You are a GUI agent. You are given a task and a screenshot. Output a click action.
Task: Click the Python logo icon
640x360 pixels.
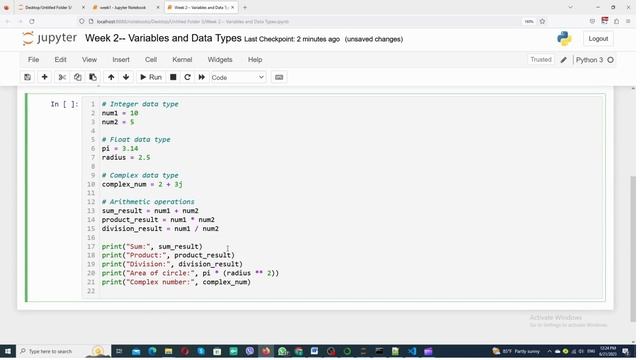[564, 38]
